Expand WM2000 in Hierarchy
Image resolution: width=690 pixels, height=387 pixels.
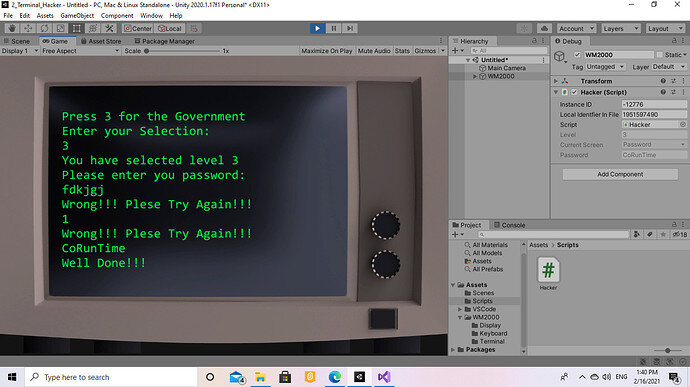point(475,76)
